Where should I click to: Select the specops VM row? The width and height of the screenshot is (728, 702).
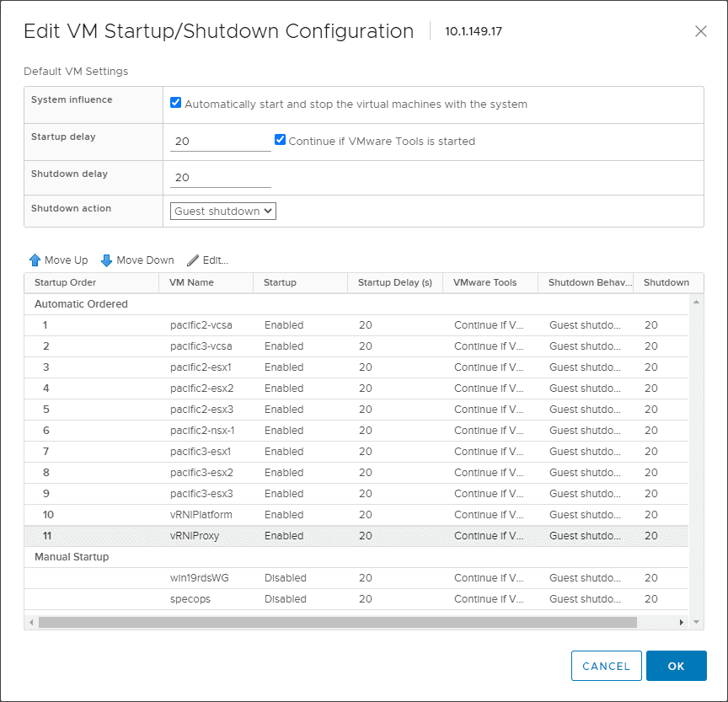pos(190,599)
